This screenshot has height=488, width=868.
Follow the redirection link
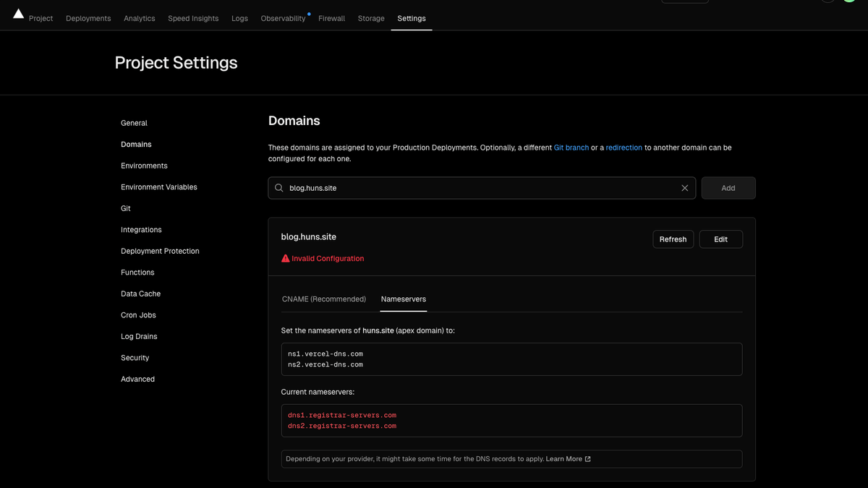(x=624, y=147)
